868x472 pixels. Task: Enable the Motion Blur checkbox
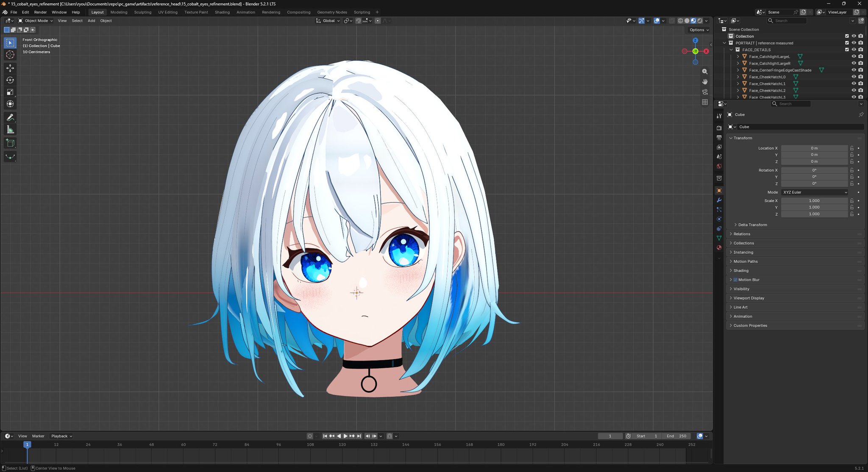(735, 280)
